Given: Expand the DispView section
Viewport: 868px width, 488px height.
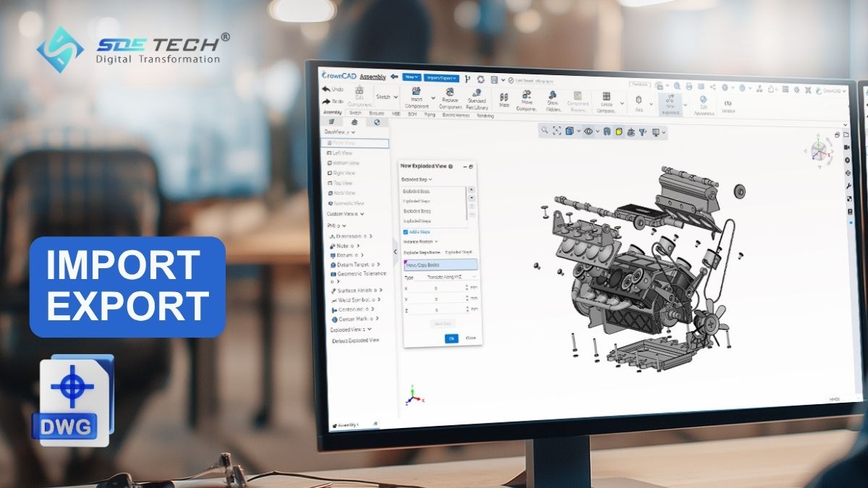Looking at the screenshot, I should [x=340, y=132].
